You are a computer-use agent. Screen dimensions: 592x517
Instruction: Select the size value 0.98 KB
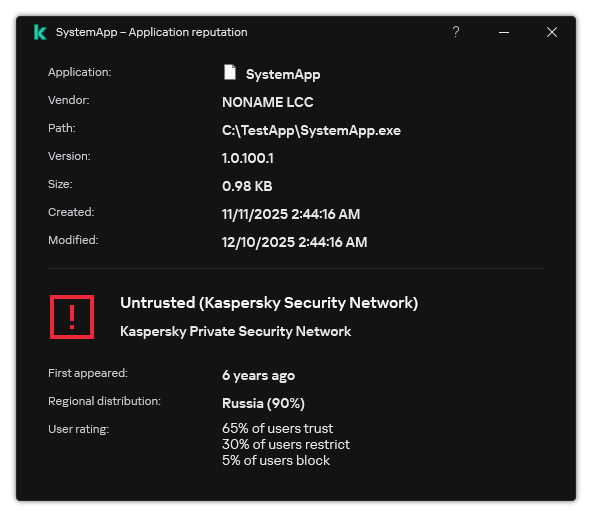point(247,186)
